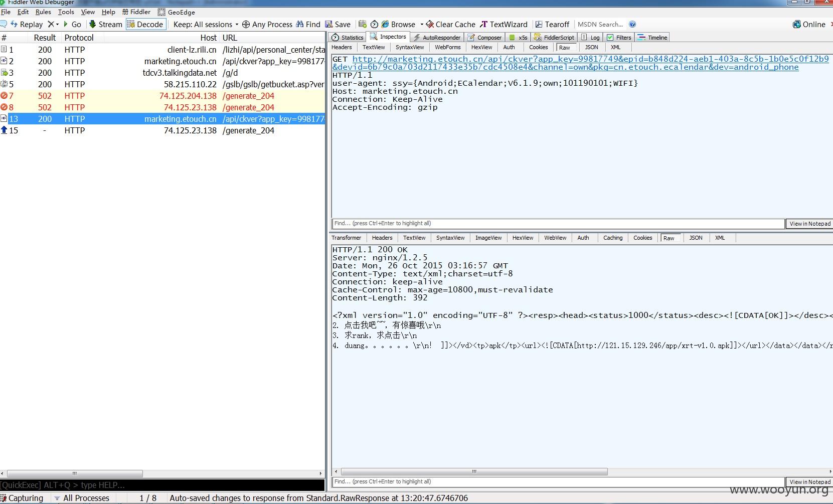Image resolution: width=833 pixels, height=504 pixels.
Task: Select session 3 tdcv3.talkingdata.net
Action: click(x=162, y=73)
